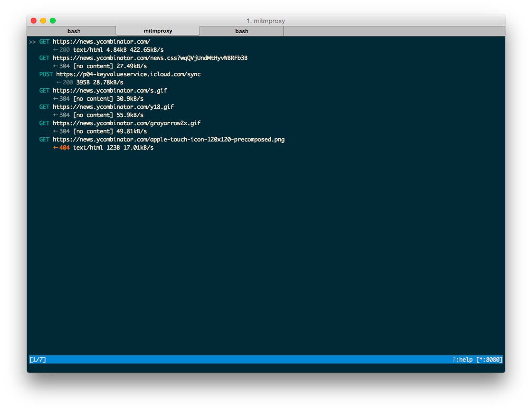
Task: Click the [1/7] flow counter
Action: 37,359
